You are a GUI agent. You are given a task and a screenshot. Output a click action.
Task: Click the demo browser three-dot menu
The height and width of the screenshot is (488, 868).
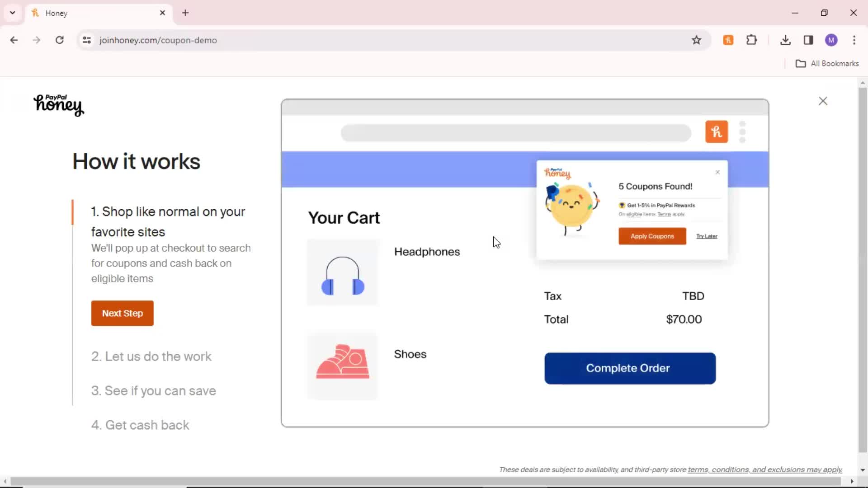coord(742,132)
